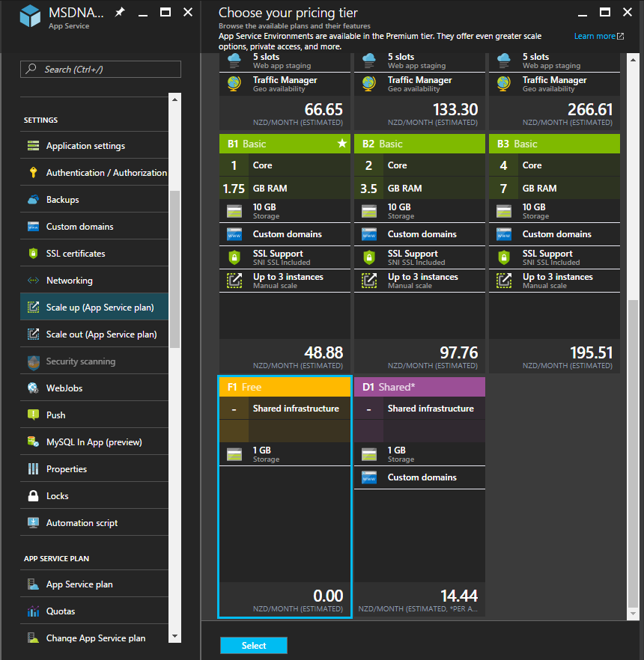Click the 97.76 NZD/month price
This screenshot has height=660, width=644.
click(459, 352)
